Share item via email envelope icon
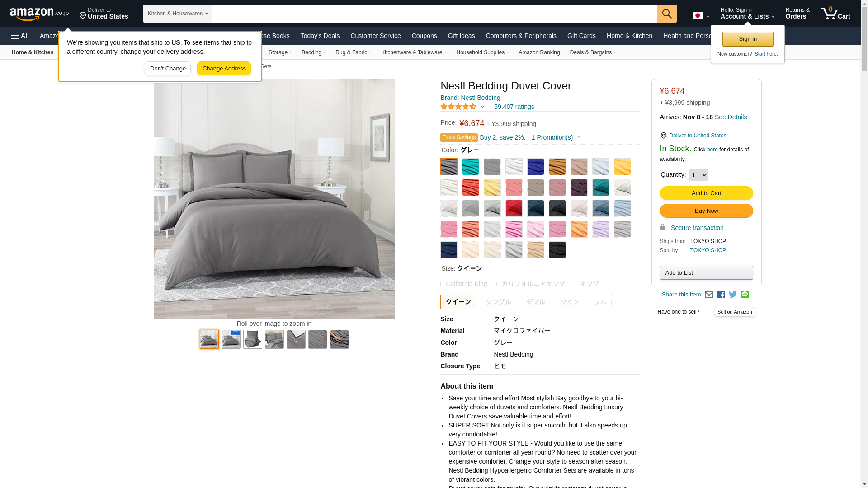 [x=709, y=295]
